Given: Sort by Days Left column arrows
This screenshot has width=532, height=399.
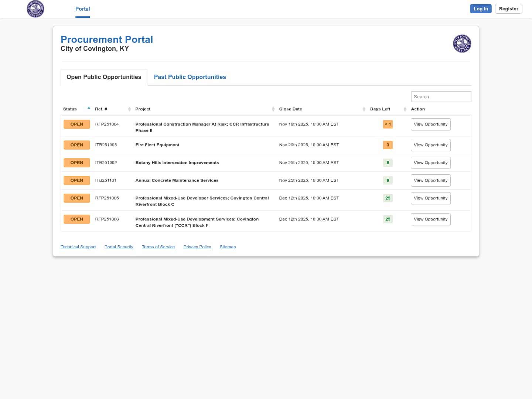Looking at the screenshot, I should (x=405, y=109).
